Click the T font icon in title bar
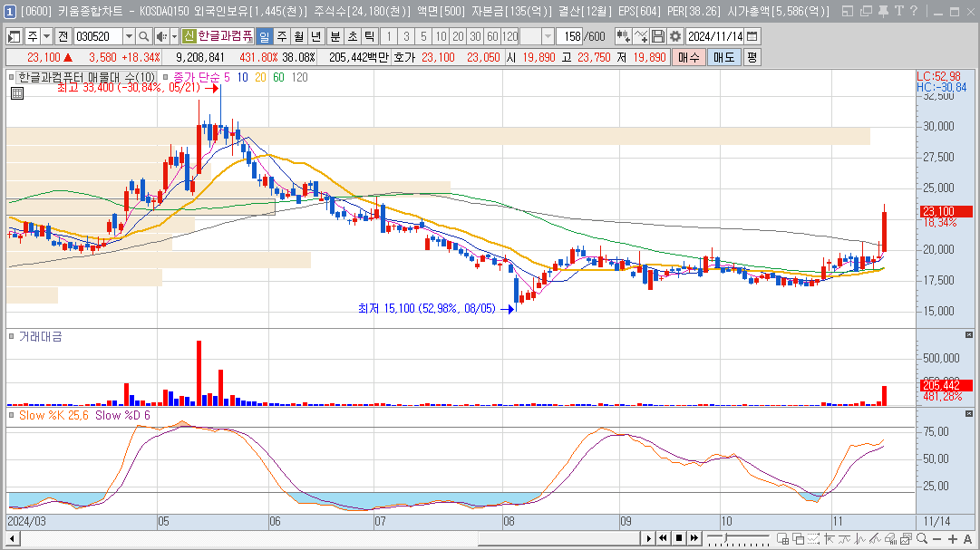Viewport: 980px width, 550px height. pos(898,11)
